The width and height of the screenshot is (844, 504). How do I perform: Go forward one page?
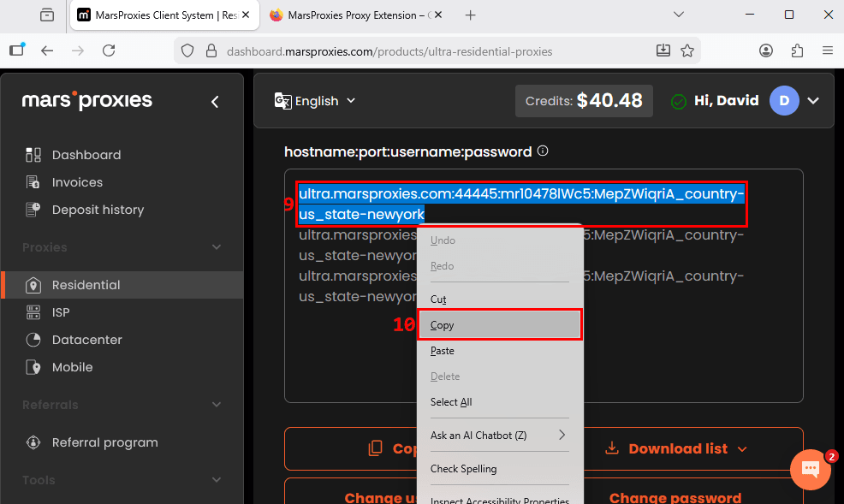tap(78, 50)
